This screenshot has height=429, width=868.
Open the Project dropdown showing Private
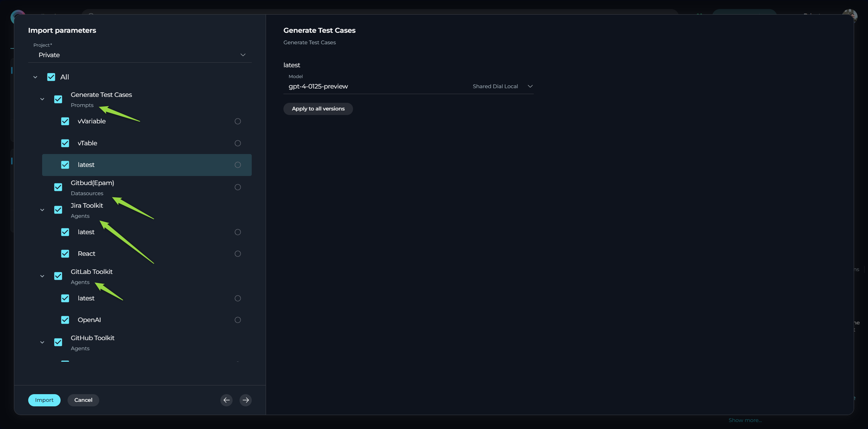pyautogui.click(x=140, y=55)
